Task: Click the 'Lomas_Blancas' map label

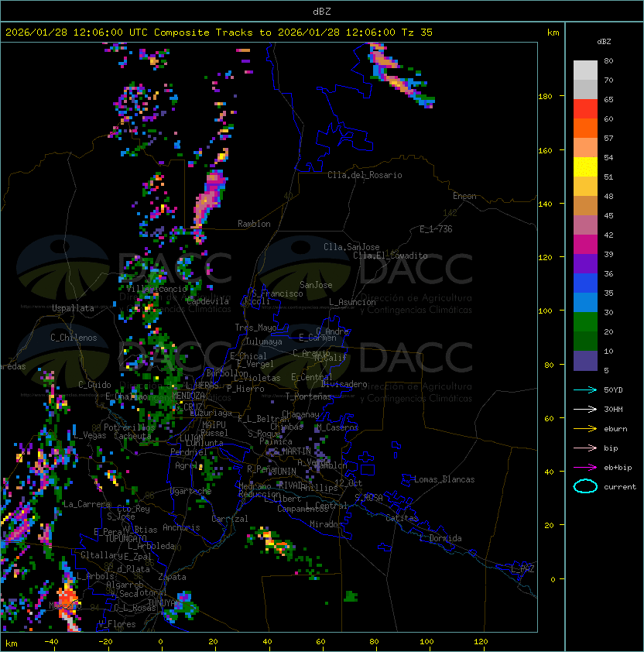Action: pyautogui.click(x=444, y=479)
